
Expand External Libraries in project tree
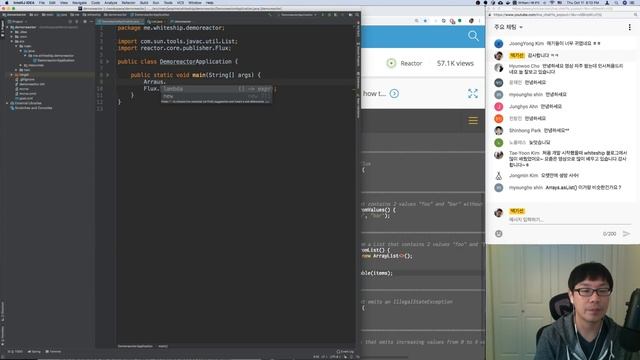7,103
